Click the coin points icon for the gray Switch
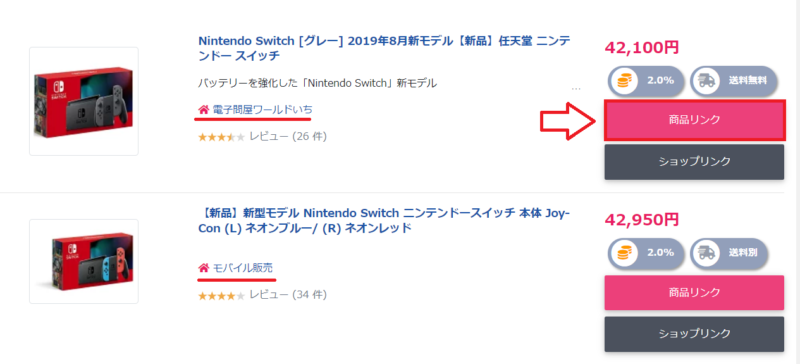 click(622, 81)
